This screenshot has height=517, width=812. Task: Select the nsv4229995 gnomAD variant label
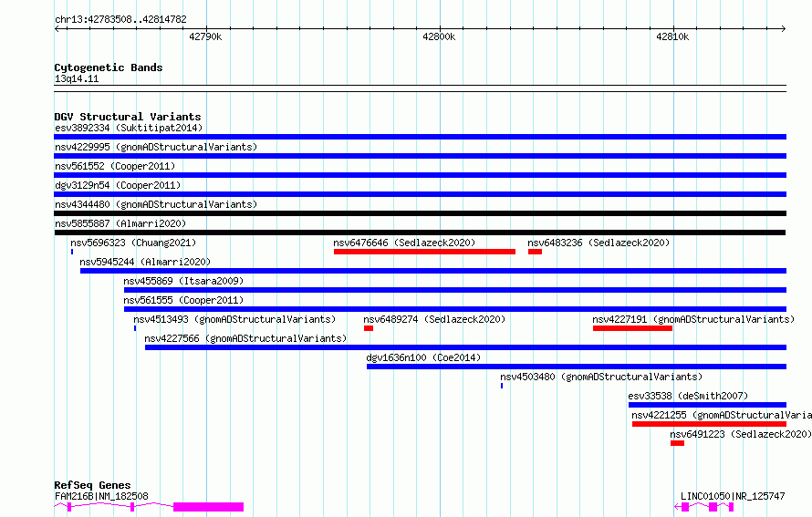pos(156,147)
